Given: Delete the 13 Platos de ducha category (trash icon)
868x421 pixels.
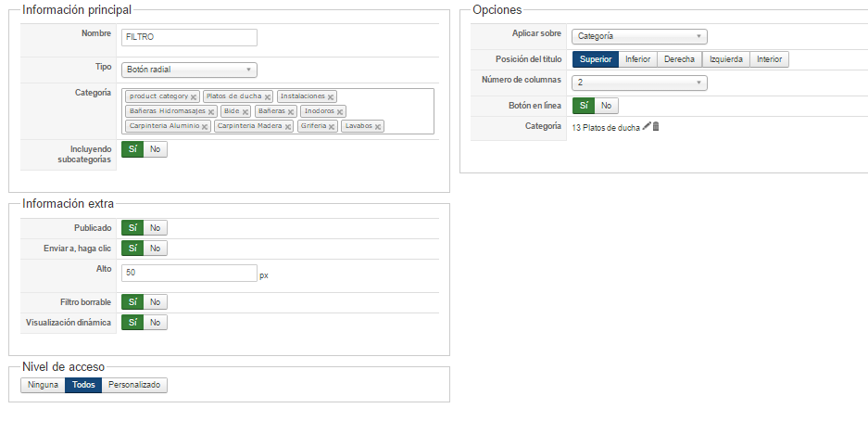Looking at the screenshot, I should coord(656,127).
